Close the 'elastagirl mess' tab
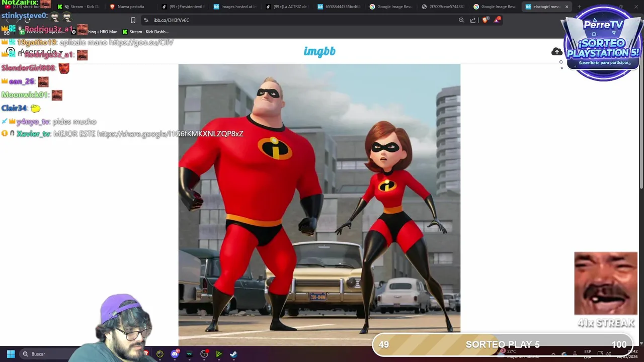644x362 pixels. [x=567, y=7]
